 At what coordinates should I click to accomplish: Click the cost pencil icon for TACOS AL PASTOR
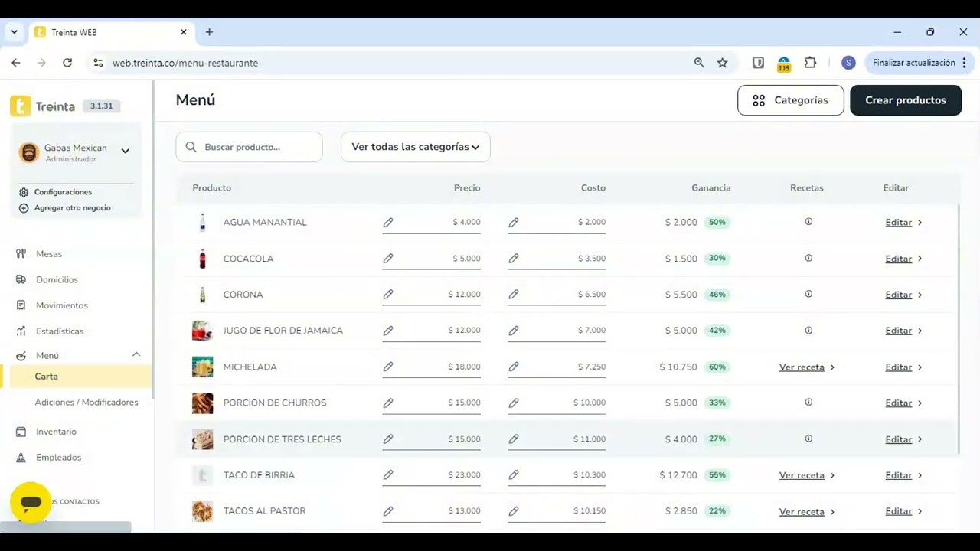click(x=514, y=511)
